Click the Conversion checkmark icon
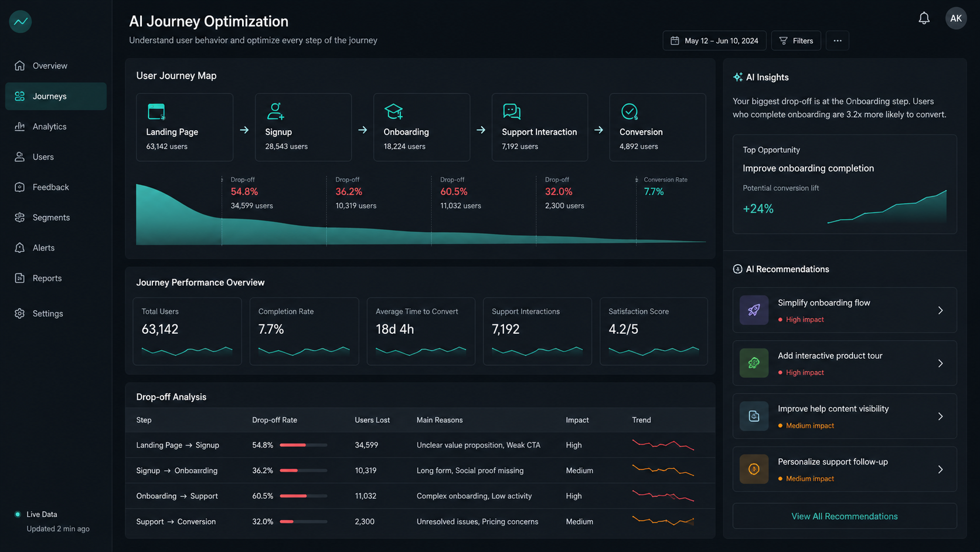The width and height of the screenshot is (980, 552). (629, 111)
